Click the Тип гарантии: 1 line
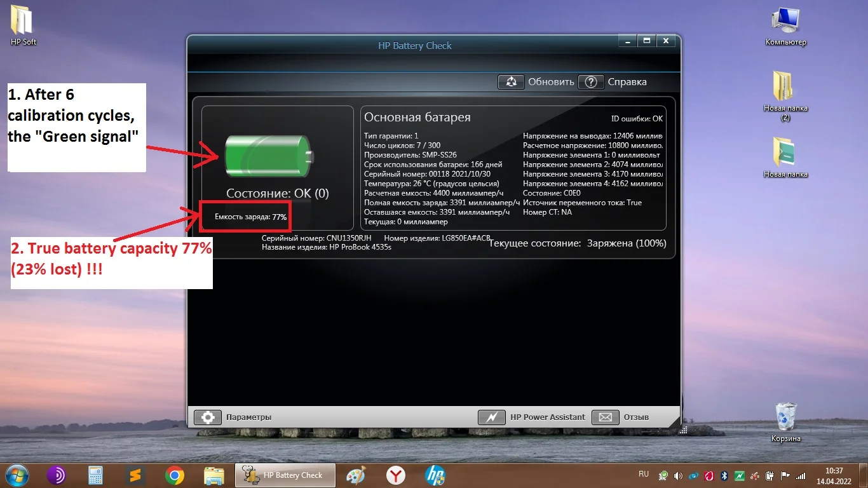The width and height of the screenshot is (868, 488). tap(391, 136)
